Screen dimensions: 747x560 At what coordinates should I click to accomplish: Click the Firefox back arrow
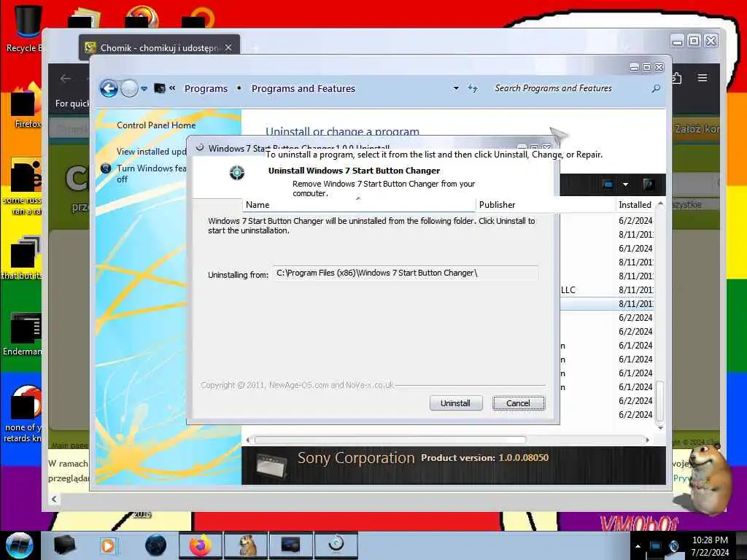66,79
